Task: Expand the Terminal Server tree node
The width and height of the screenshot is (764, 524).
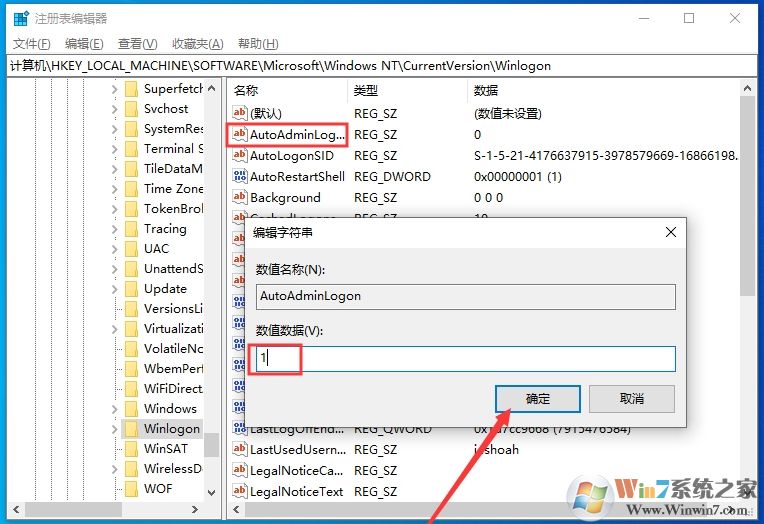Action: [115, 149]
